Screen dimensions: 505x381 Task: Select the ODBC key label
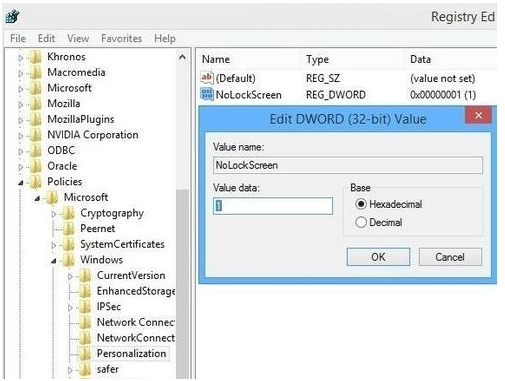click(x=61, y=150)
